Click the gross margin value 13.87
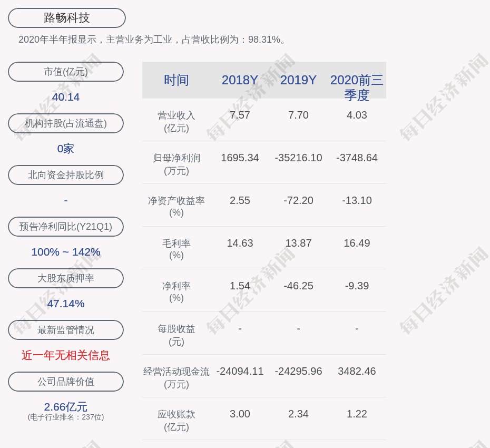490x448 pixels. point(298,243)
